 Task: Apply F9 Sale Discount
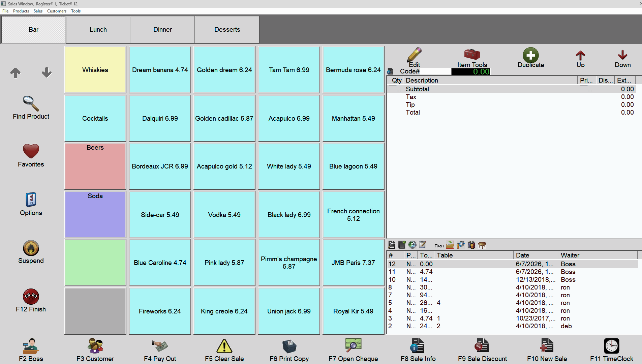482,350
